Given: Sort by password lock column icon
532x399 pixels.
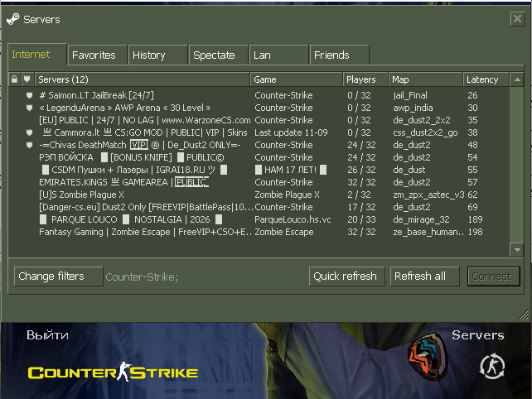Looking at the screenshot, I should [x=14, y=79].
